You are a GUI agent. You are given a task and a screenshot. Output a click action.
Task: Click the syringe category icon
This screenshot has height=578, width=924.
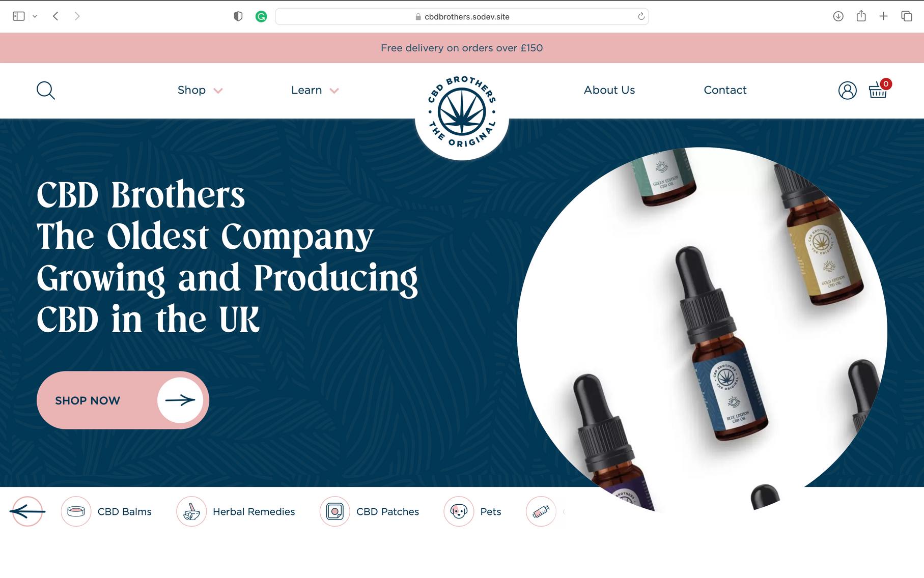pyautogui.click(x=541, y=511)
